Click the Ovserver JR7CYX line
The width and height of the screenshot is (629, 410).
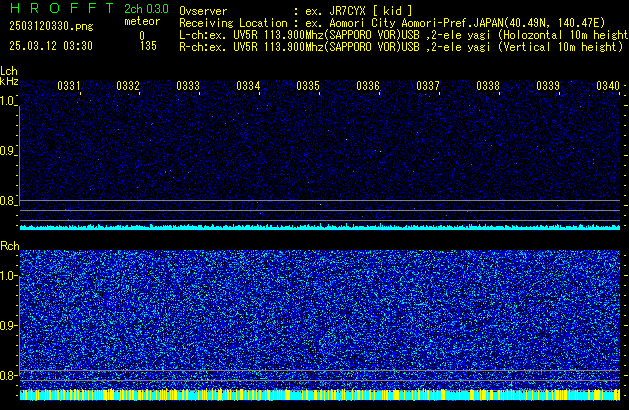[x=295, y=11]
